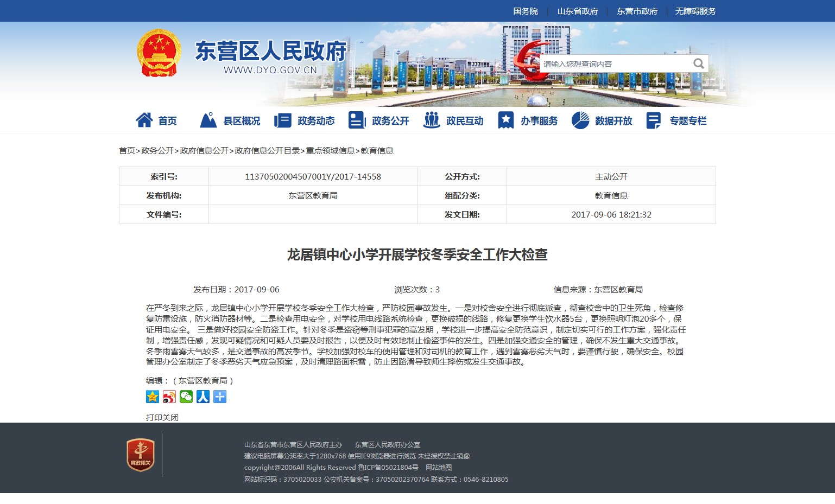Image resolution: width=835 pixels, height=504 pixels.
Task: Open more sharing options plus icon
Action: 220,397
